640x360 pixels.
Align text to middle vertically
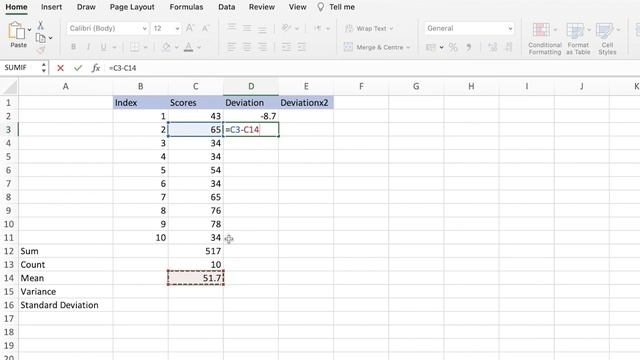point(247,28)
